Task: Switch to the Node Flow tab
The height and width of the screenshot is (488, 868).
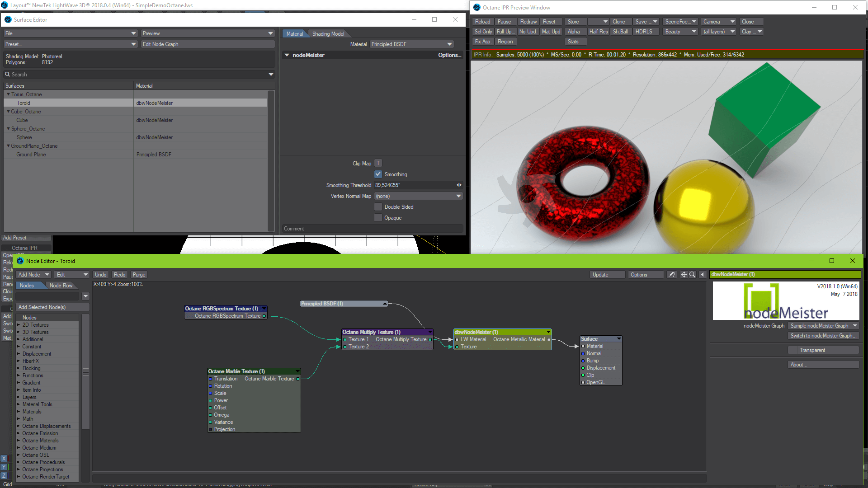Action: click(x=61, y=286)
